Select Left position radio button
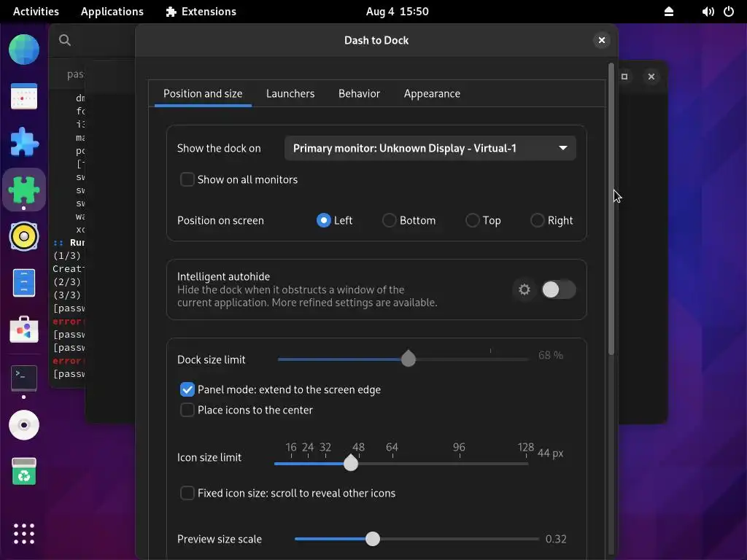Viewport: 747px width, 560px height. coord(323,220)
